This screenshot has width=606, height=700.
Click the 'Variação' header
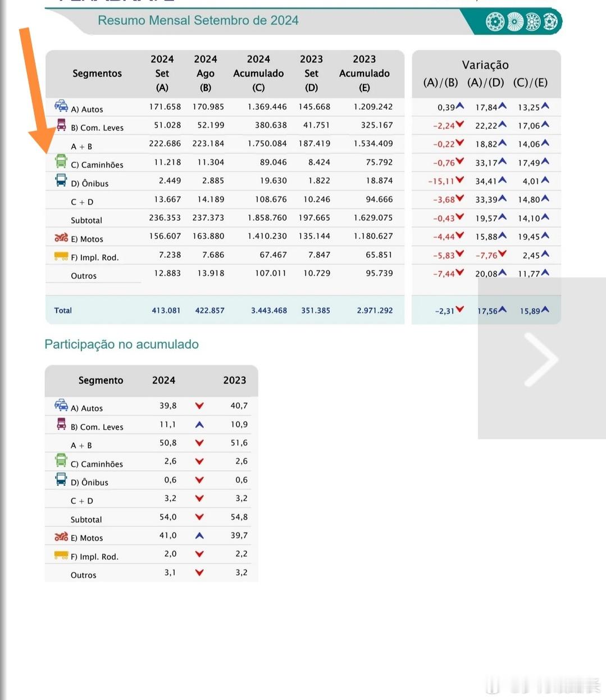tap(485, 65)
